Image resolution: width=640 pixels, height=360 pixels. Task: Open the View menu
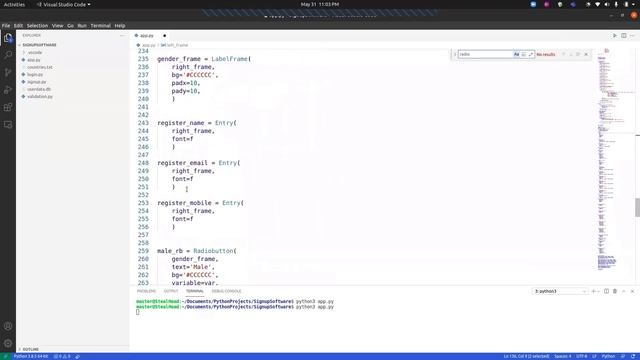coord(58,25)
